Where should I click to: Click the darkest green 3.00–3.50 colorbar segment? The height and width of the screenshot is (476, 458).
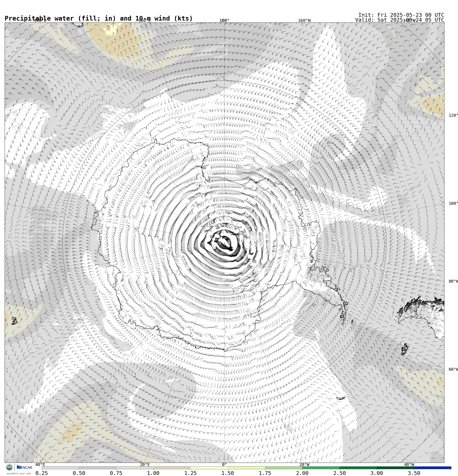(395, 468)
